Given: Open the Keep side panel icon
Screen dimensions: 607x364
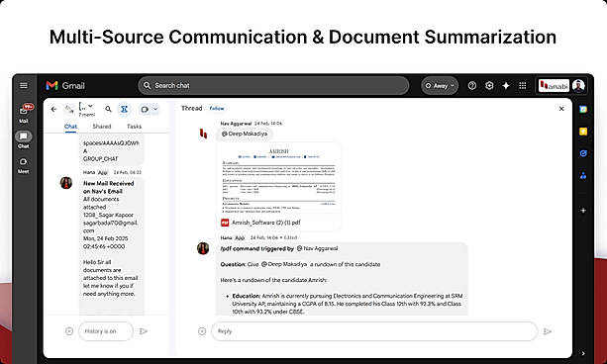Looking at the screenshot, I should click(583, 132).
